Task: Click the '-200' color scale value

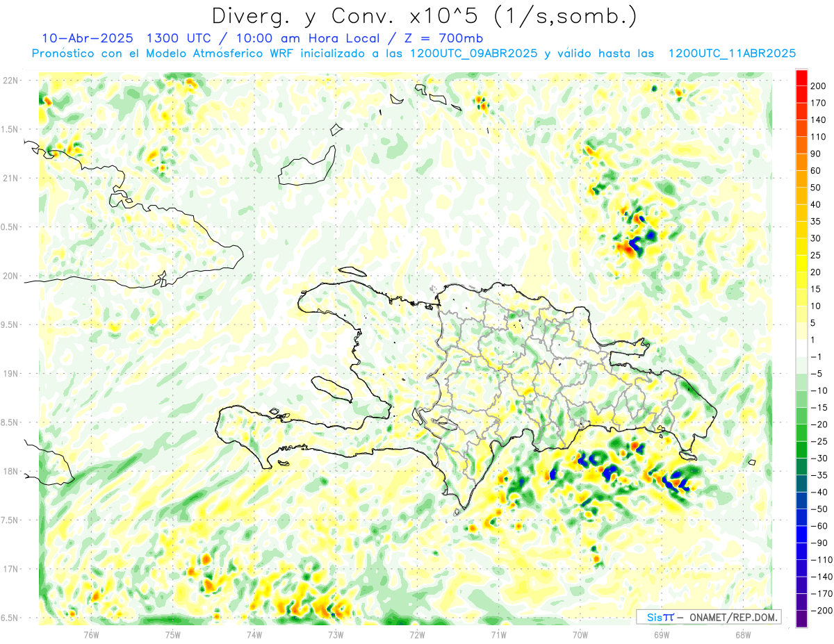Action: 821,610
